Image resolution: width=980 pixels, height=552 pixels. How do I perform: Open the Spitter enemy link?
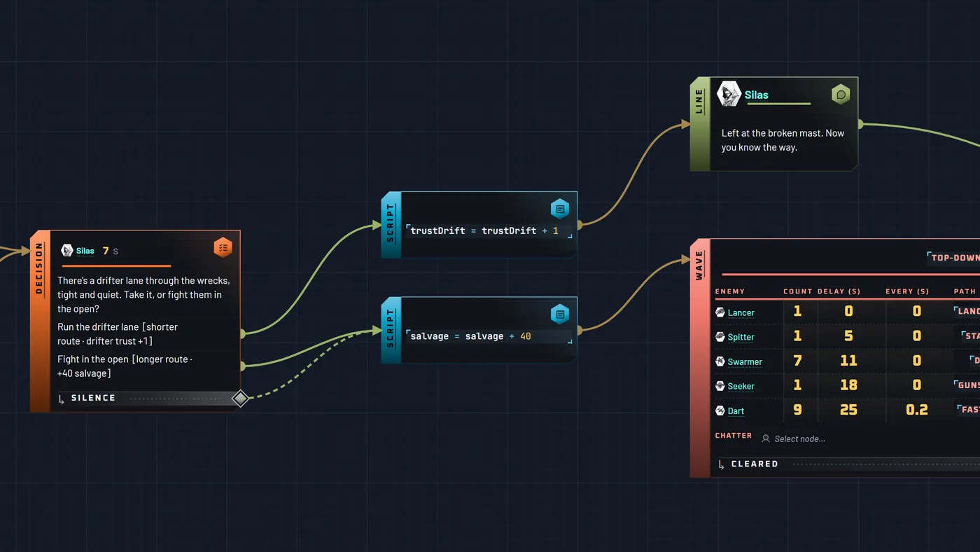pos(741,337)
